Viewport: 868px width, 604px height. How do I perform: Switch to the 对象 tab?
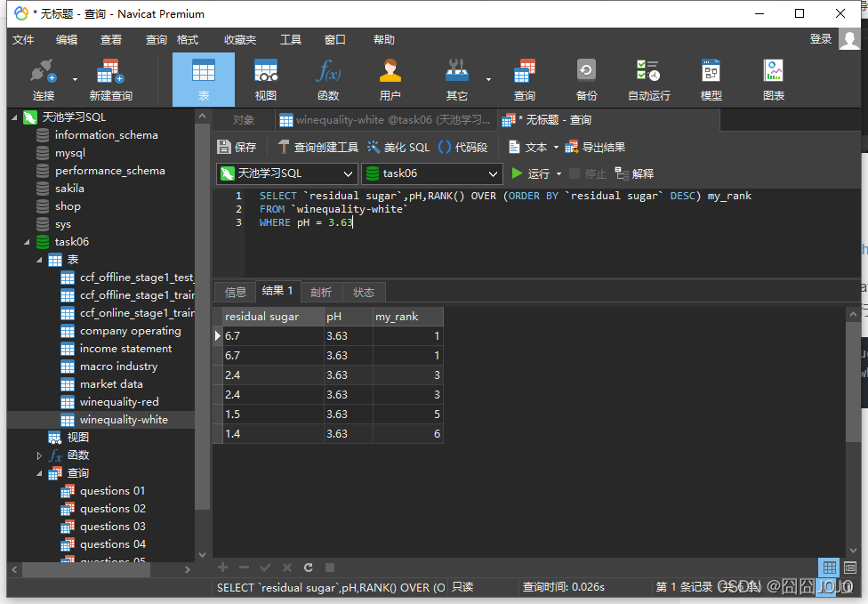[243, 120]
